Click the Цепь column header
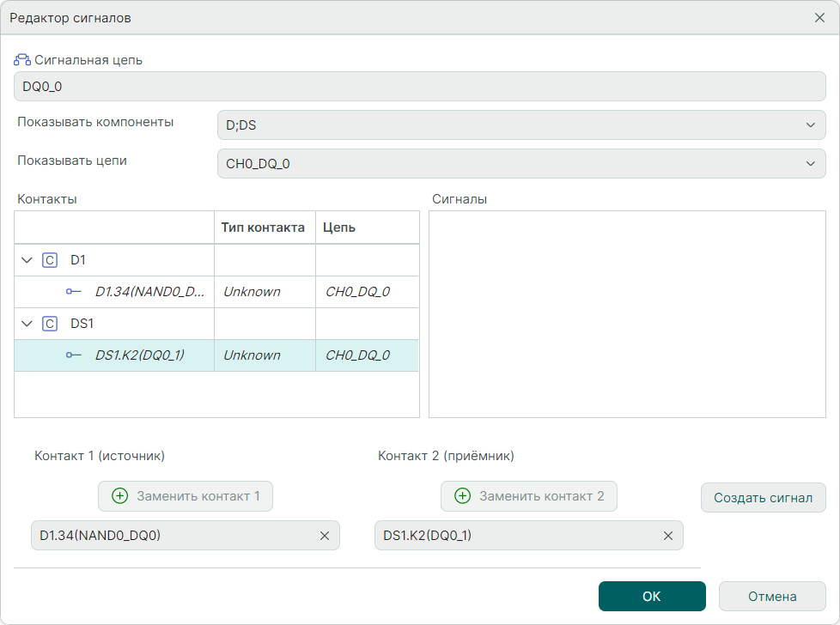Image resolution: width=840 pixels, height=625 pixels. point(339,228)
